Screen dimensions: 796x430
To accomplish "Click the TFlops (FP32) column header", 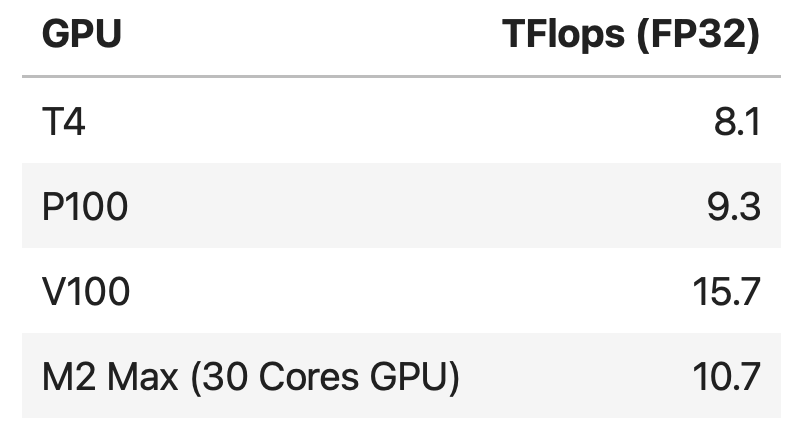I will (630, 36).
